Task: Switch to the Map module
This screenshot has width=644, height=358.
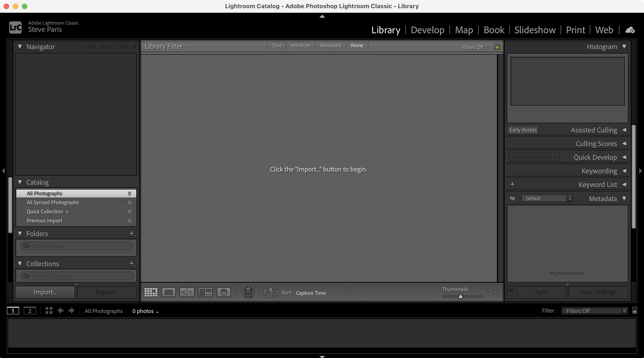Action: 464,30
